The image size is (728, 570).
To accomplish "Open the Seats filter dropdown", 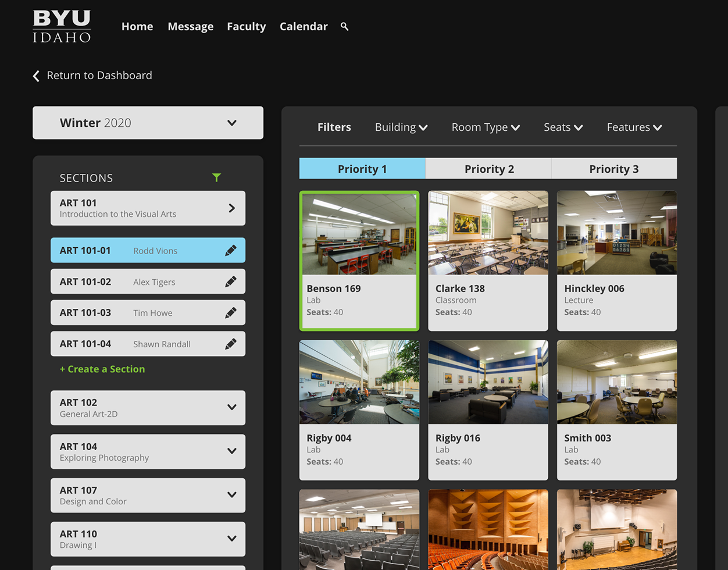I will pos(563,127).
